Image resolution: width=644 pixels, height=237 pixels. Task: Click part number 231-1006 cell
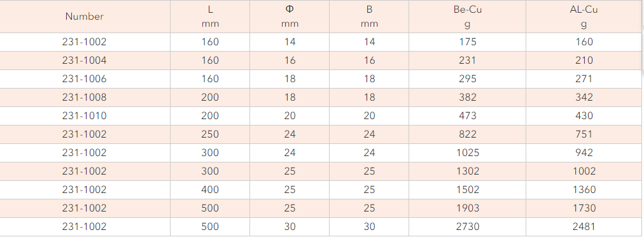85,79
